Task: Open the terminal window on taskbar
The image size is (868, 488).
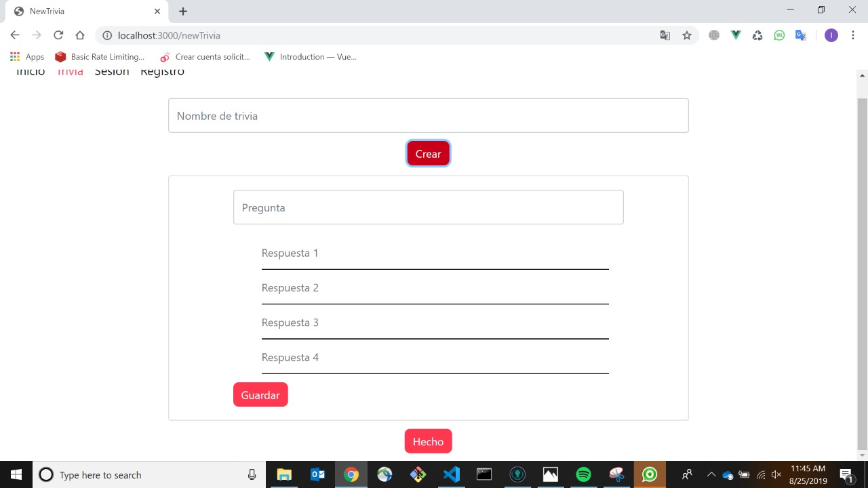Action: (x=484, y=474)
